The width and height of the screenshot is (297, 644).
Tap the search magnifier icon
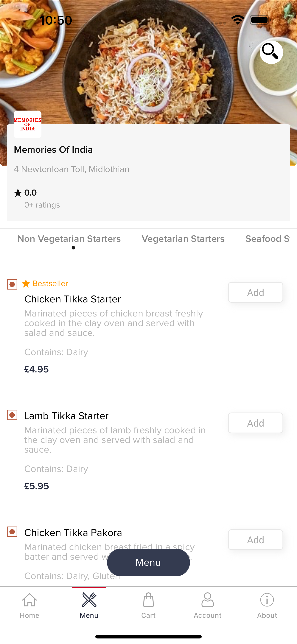point(271,52)
